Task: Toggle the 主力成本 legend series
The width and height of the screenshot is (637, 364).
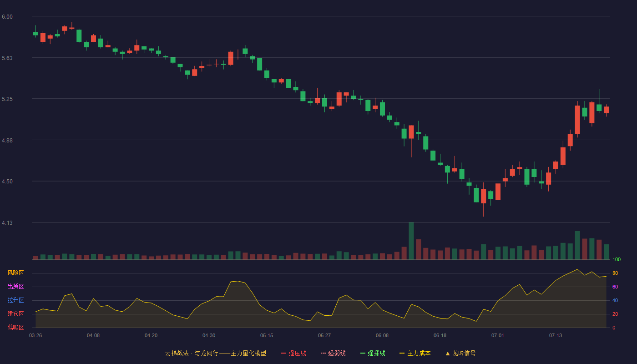Action: [x=415, y=353]
